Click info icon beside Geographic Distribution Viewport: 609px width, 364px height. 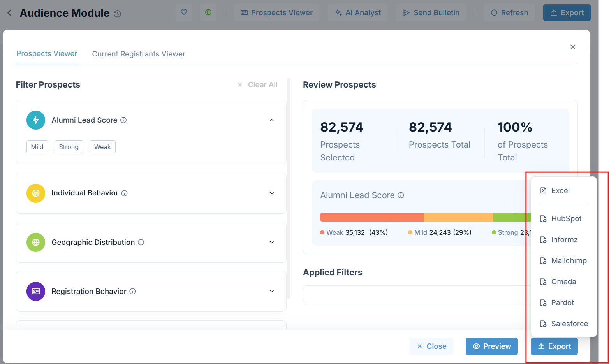coord(141,242)
